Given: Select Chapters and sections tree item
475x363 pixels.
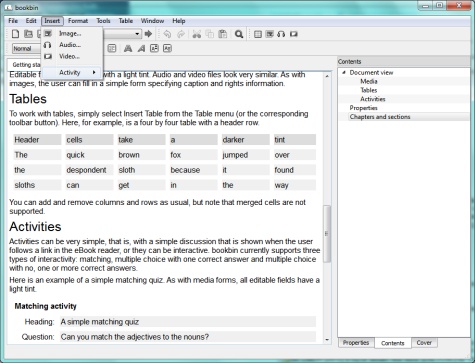Looking at the screenshot, I should tap(380, 117).
